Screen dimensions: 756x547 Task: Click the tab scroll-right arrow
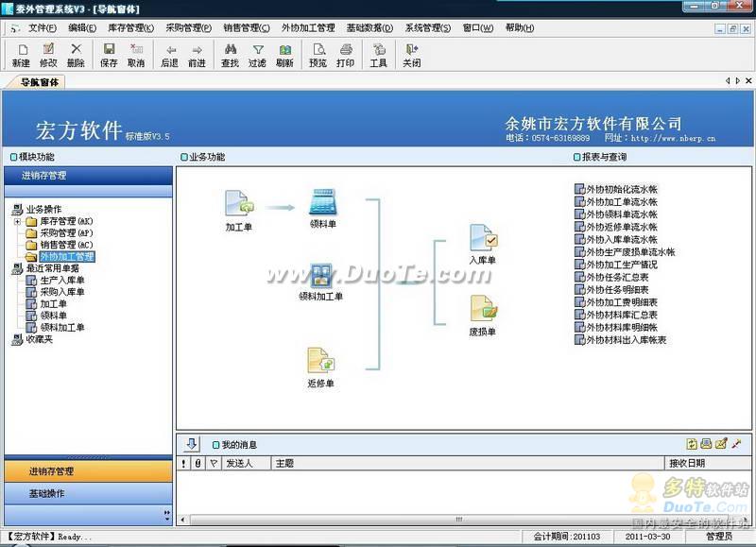pos(738,81)
